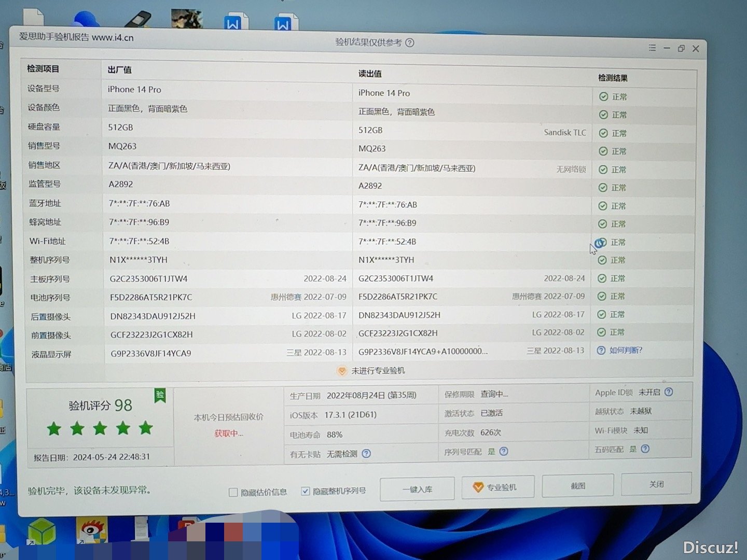The width and height of the screenshot is (747, 560).
Task: Click the Sandisk TLC label
Action: (x=565, y=132)
